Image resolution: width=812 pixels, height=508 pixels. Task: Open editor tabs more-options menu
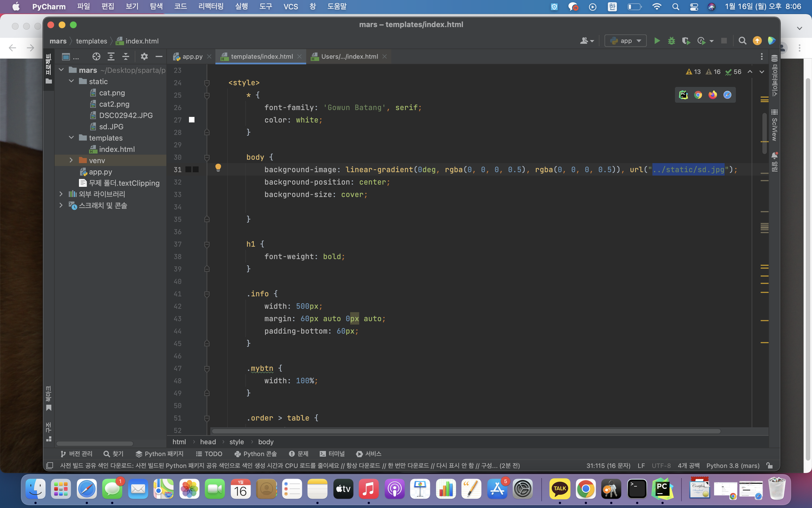[x=762, y=56]
